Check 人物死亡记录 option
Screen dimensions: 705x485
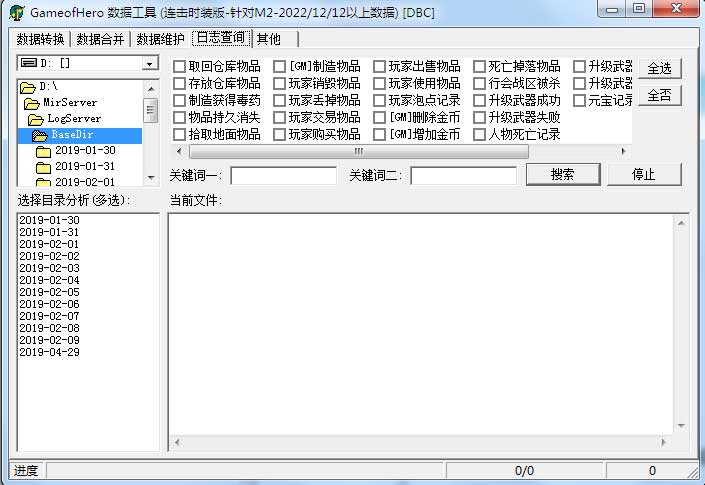click(480, 134)
